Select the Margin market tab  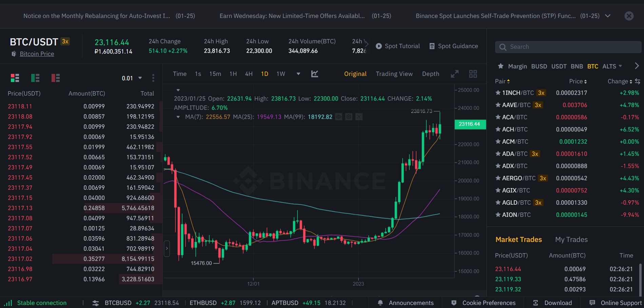tap(518, 66)
